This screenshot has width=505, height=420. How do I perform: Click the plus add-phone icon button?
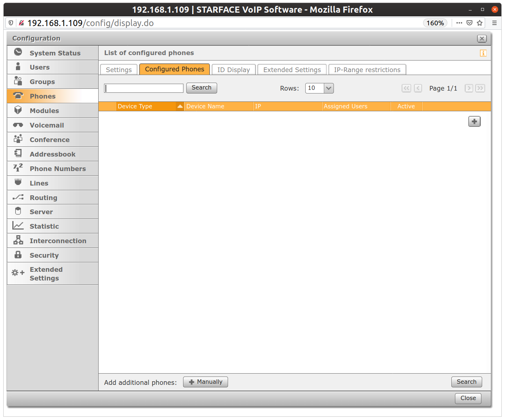pyautogui.click(x=474, y=121)
